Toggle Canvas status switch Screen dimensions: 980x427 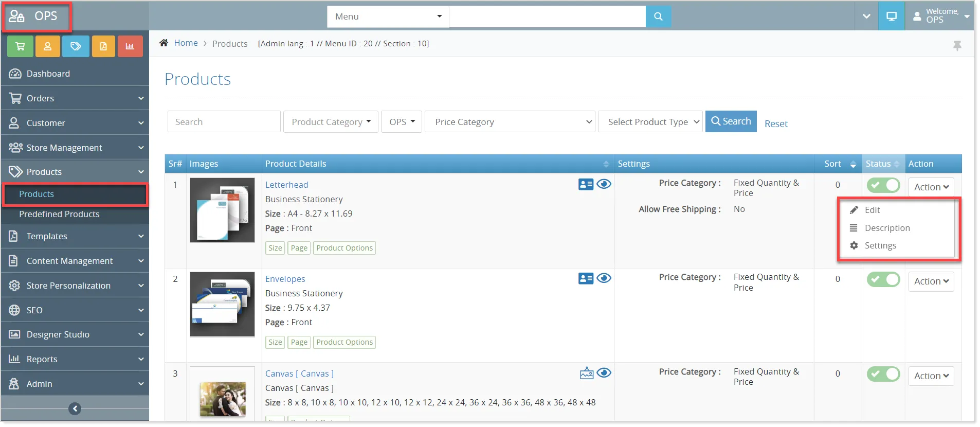pyautogui.click(x=883, y=374)
